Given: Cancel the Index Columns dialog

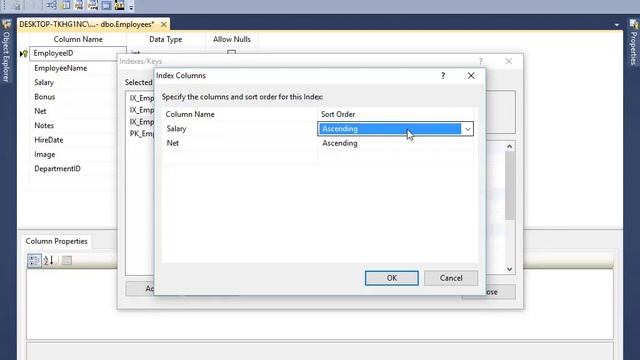Looking at the screenshot, I should [451, 278].
